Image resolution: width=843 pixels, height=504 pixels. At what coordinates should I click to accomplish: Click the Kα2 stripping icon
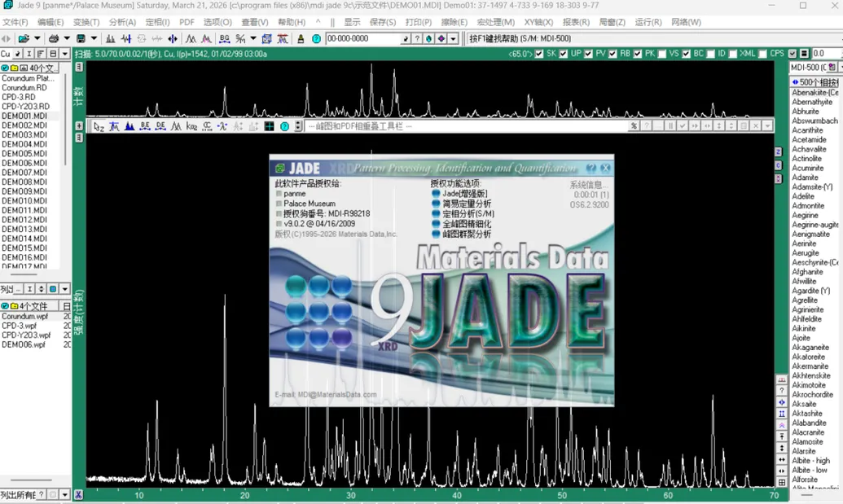(x=191, y=126)
